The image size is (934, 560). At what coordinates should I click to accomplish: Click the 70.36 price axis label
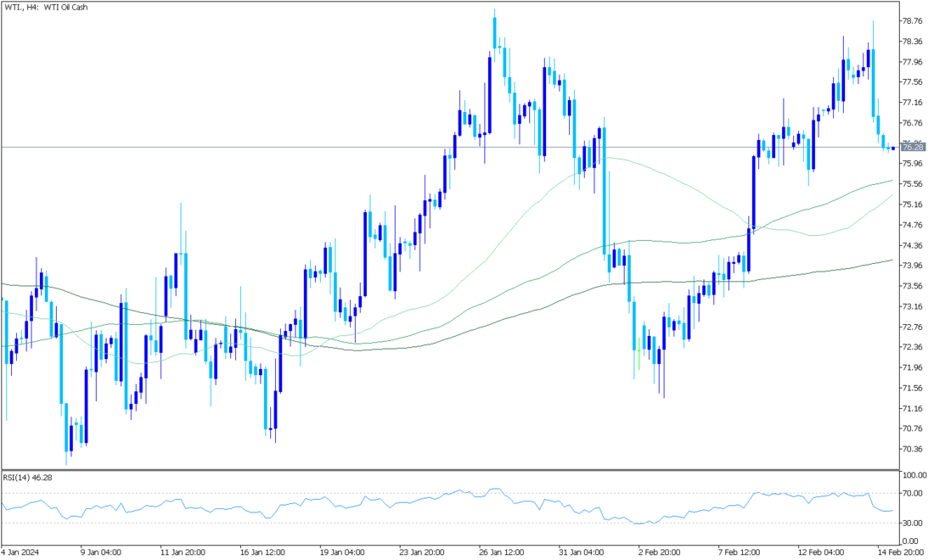(x=913, y=449)
